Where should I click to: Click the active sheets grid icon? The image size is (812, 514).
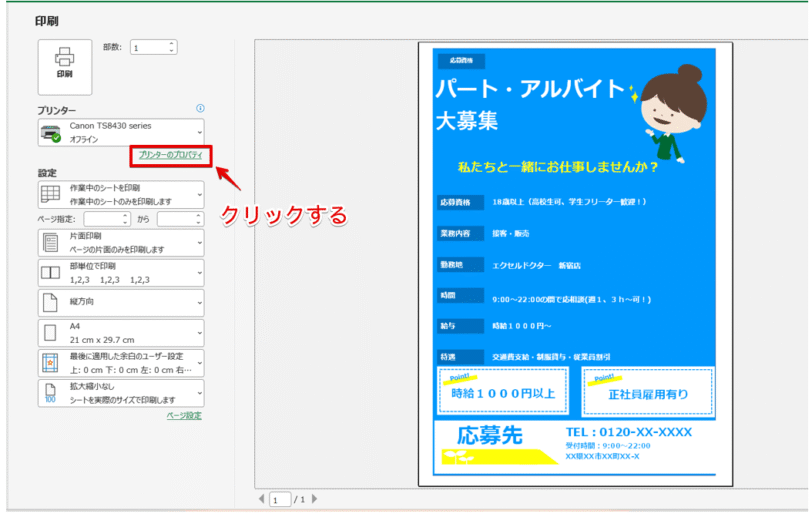click(x=50, y=194)
